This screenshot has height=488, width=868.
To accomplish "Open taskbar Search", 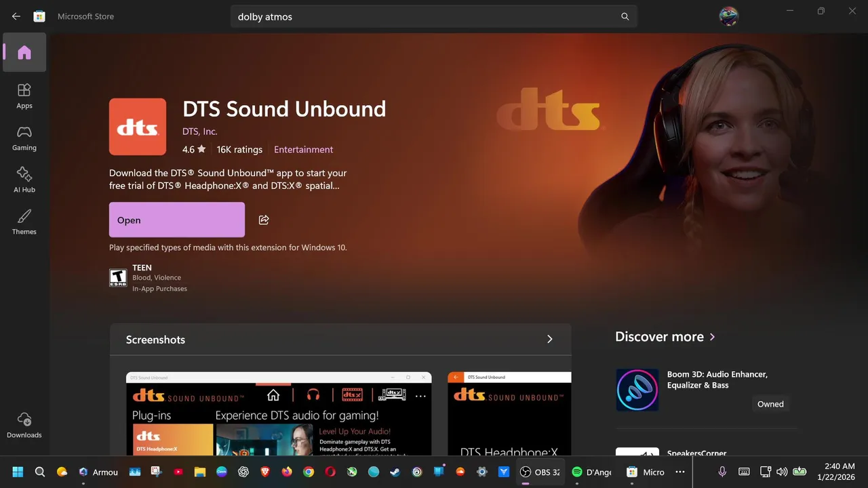I will (40, 472).
